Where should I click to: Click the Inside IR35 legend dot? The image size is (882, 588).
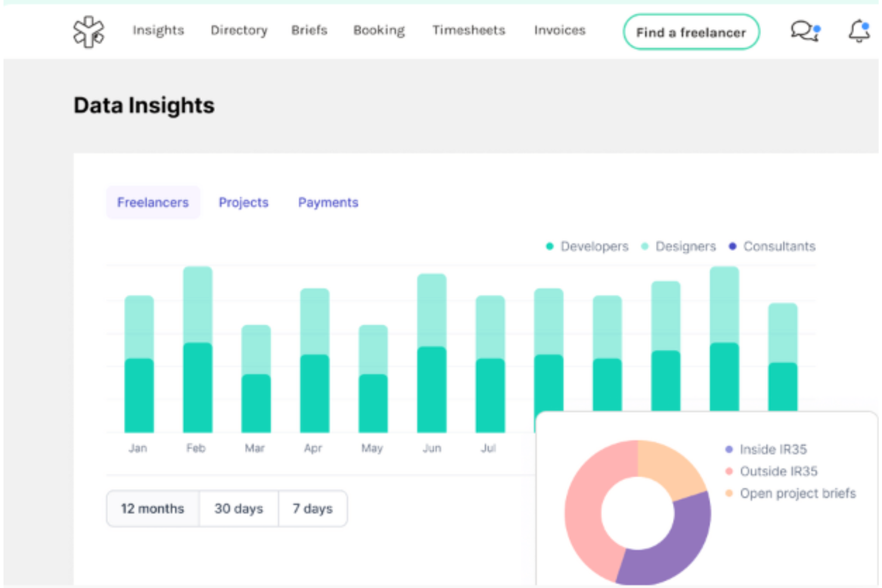(x=728, y=449)
